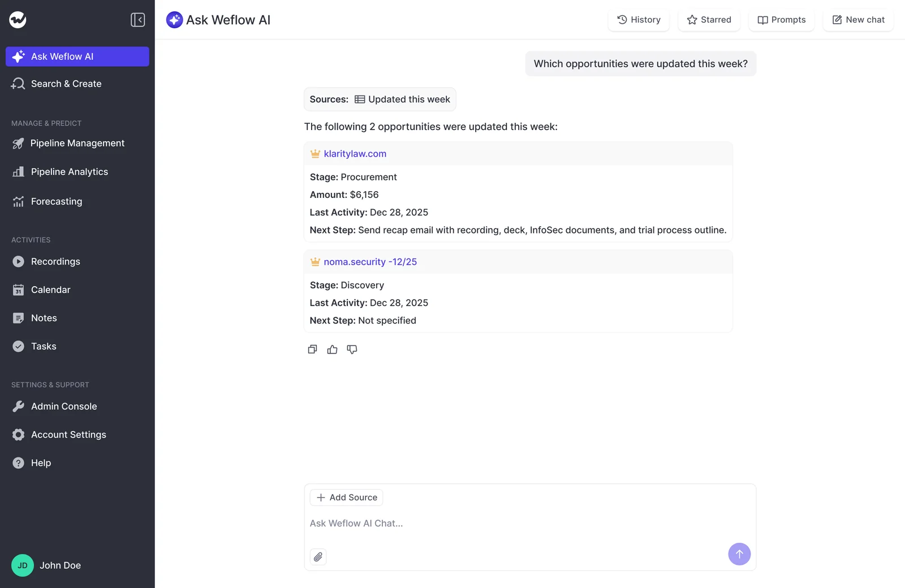Send message with arrow button
This screenshot has height=588, width=905.
[x=739, y=554]
